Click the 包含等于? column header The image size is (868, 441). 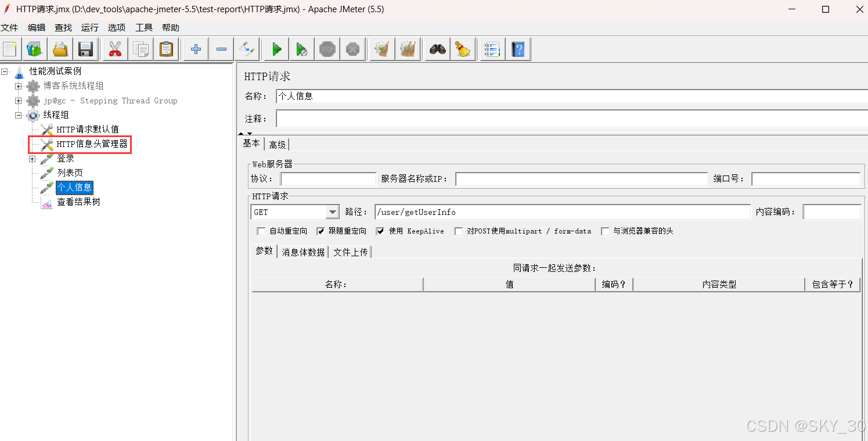833,284
